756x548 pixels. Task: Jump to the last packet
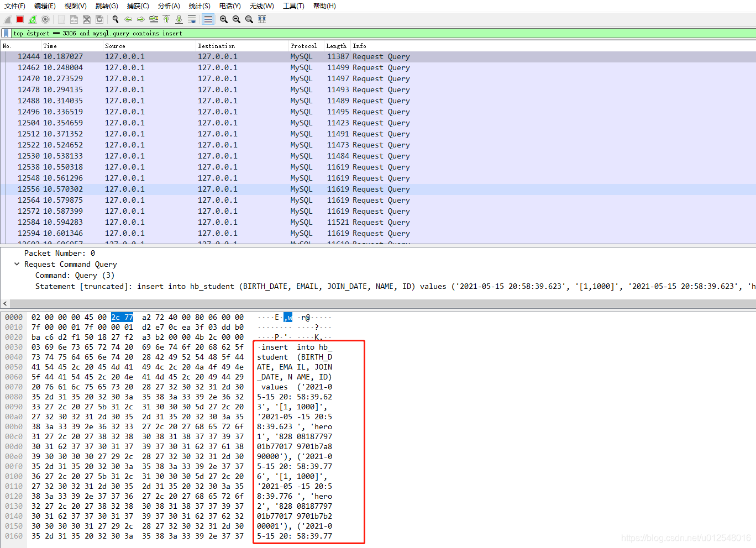click(179, 19)
